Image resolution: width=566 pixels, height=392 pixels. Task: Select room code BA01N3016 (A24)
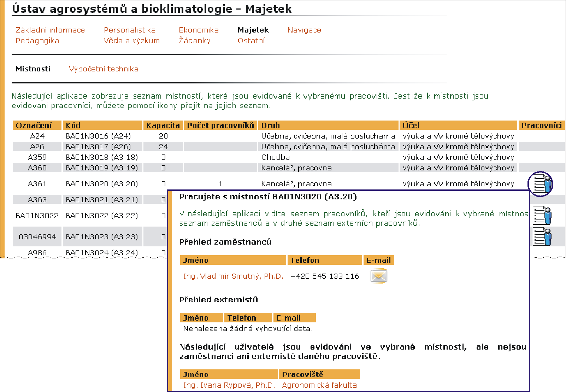click(98, 136)
